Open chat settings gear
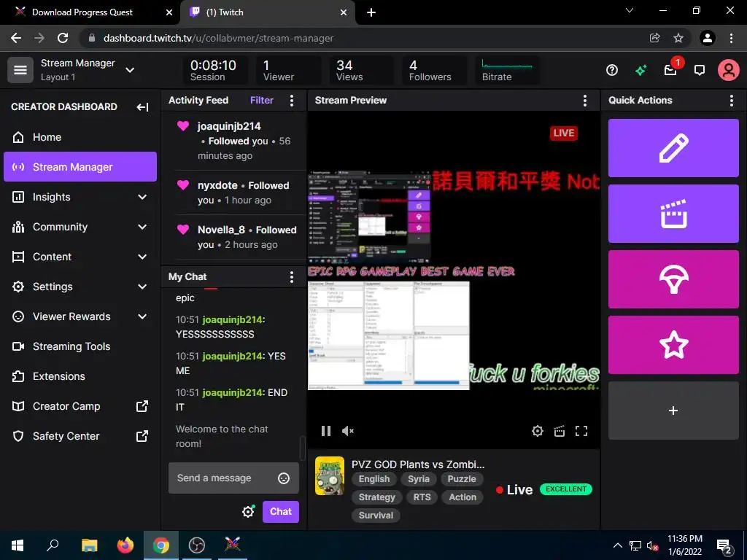 click(x=248, y=511)
